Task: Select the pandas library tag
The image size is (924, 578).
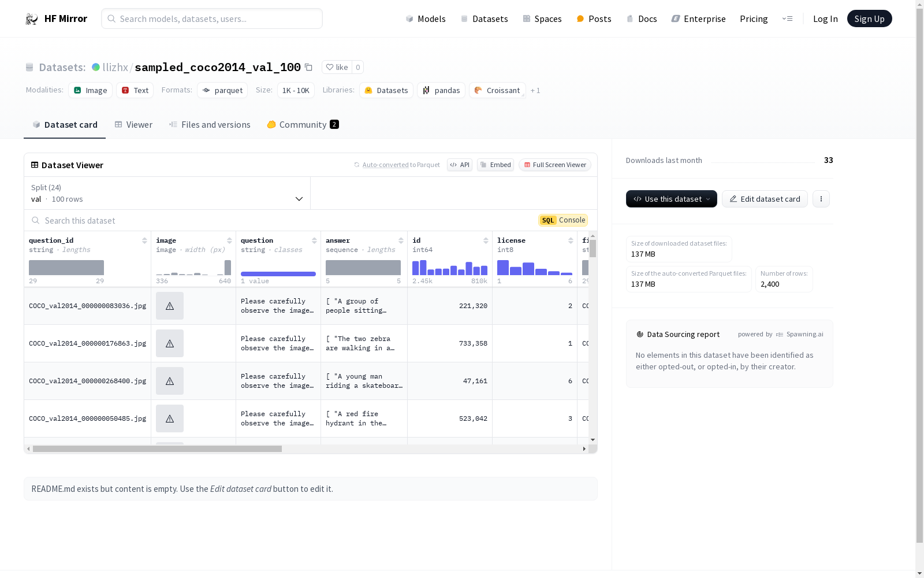Action: [441, 91]
